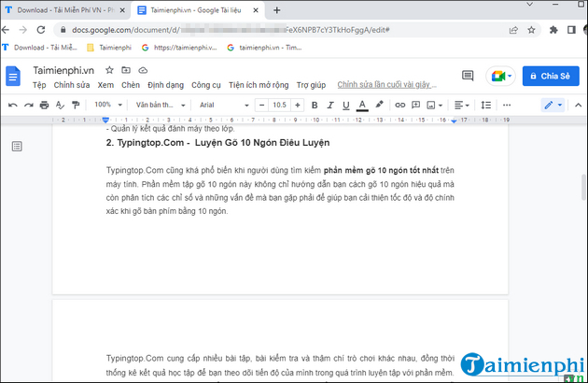Open the Xem menu
Screen dimensions: 588x383
coord(105,85)
